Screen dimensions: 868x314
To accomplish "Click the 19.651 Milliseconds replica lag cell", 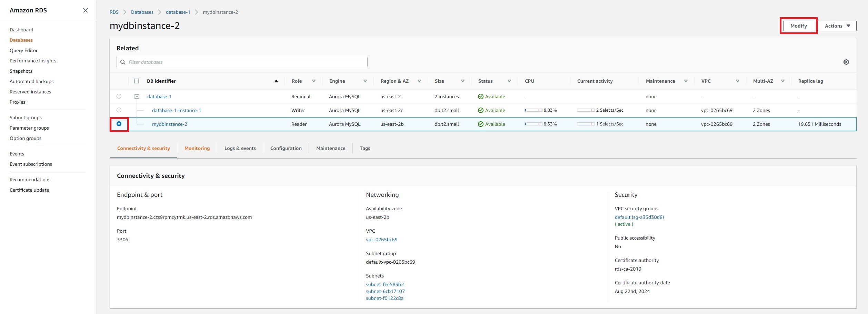I will point(819,124).
